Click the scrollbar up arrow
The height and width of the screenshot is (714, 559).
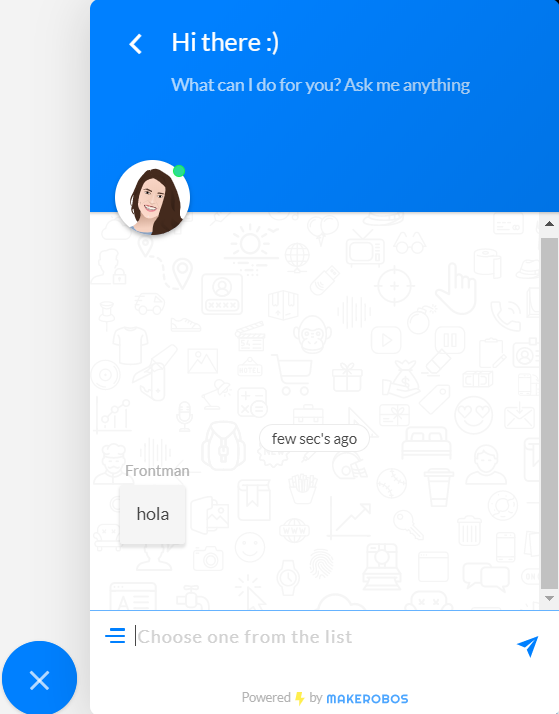tap(549, 224)
